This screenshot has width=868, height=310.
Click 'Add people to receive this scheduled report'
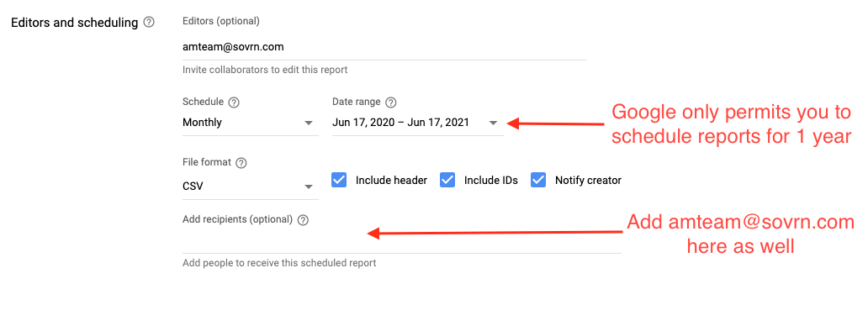[279, 263]
